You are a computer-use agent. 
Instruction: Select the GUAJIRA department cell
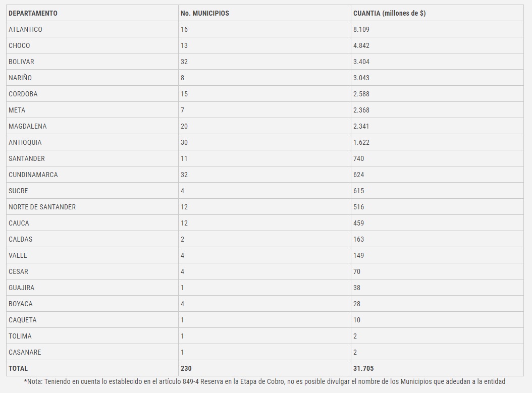click(22, 288)
